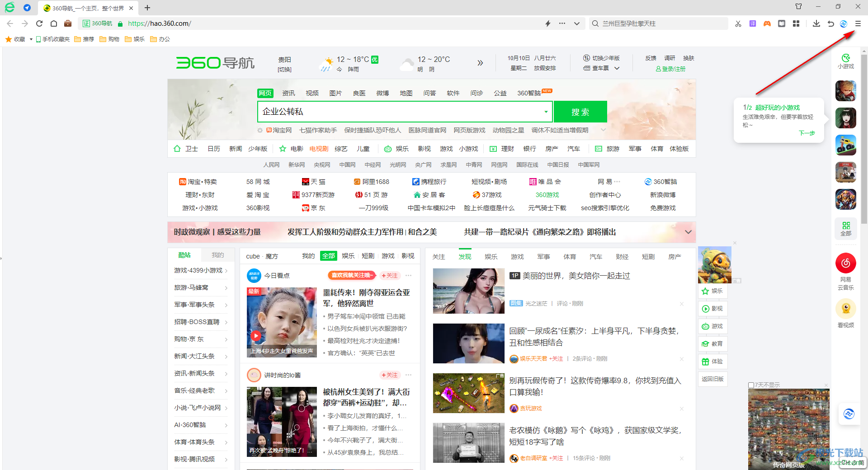The image size is (868, 470).
Task: Click the green 搜索 button
Action: [580, 112]
